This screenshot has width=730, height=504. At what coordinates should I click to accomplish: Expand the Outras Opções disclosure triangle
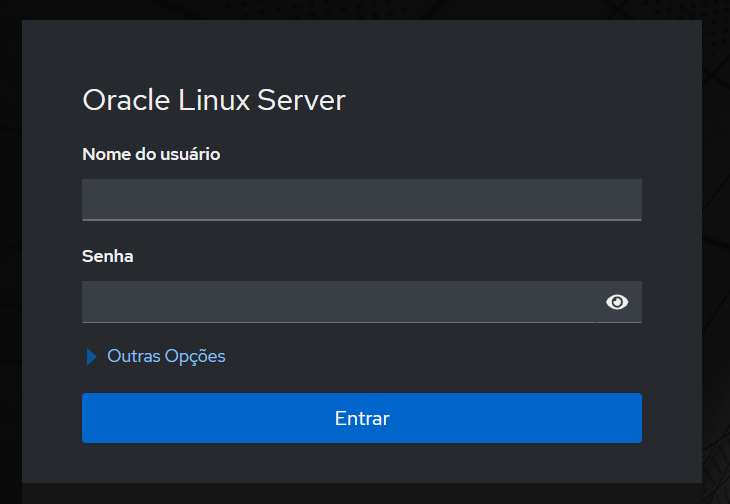point(92,356)
